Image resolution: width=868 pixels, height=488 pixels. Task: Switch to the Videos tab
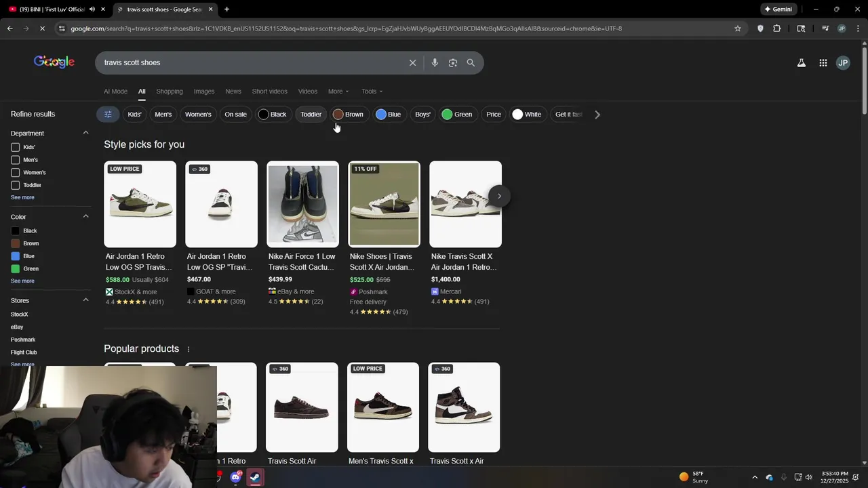pos(308,91)
